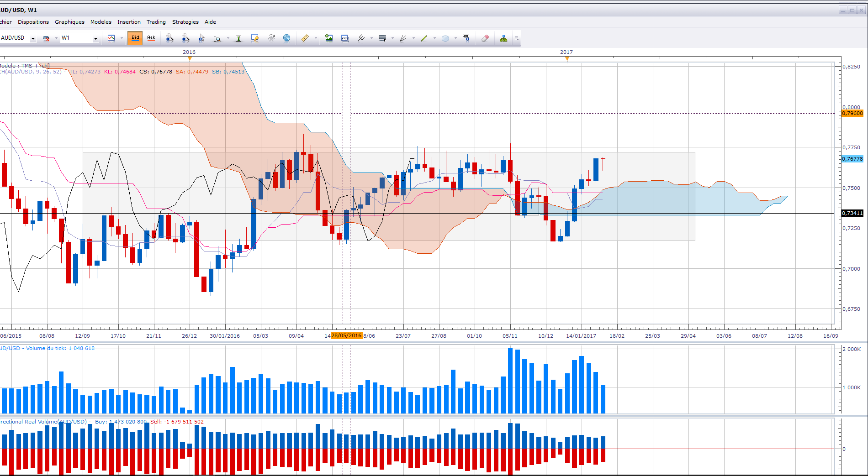Select the pitchfork drawing tool icon
Screen dimensions: 868x476
tap(361, 38)
